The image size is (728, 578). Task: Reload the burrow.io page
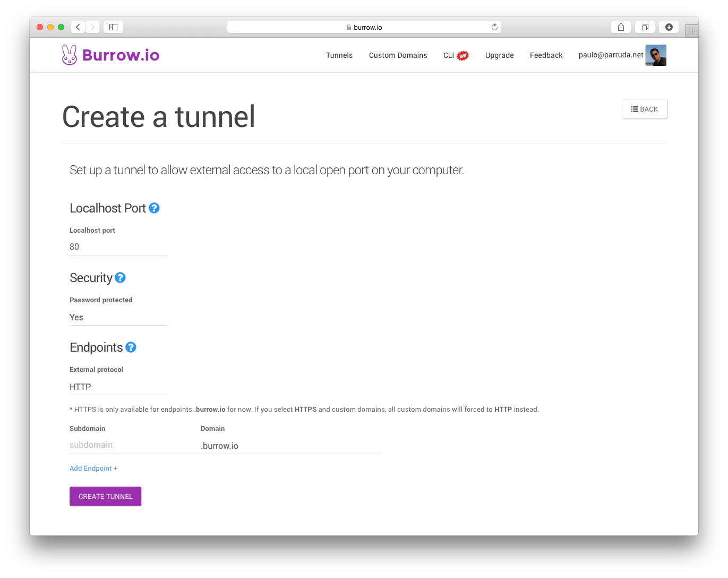493,27
